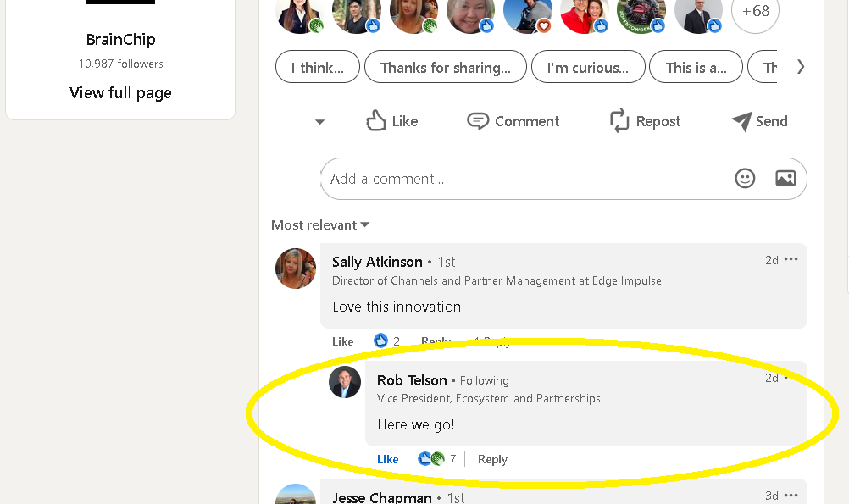Viewport: 849px width, 504px height.
Task: Select the "I think..." quick reply chip
Action: click(x=317, y=67)
